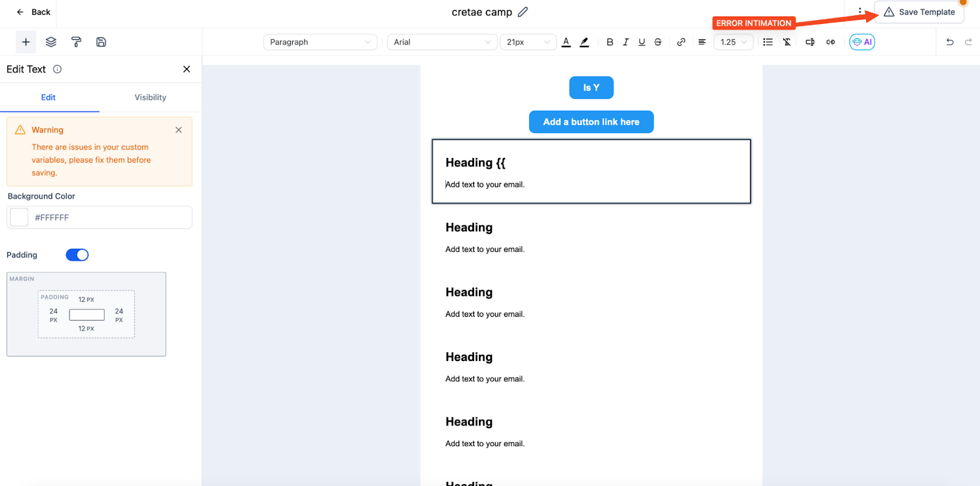The image size is (980, 486).
Task: Open the 1.25 line height dropdown
Action: (x=734, y=42)
